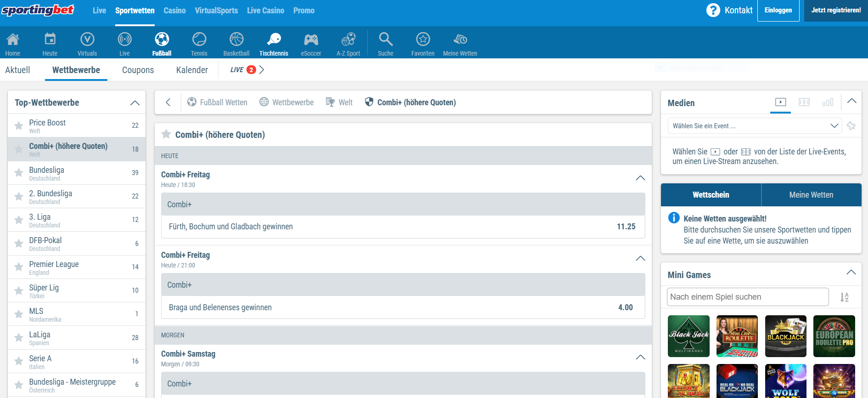Open the European Roulette Pro thumbnail
Image resolution: width=868 pixels, height=398 pixels.
[834, 336]
